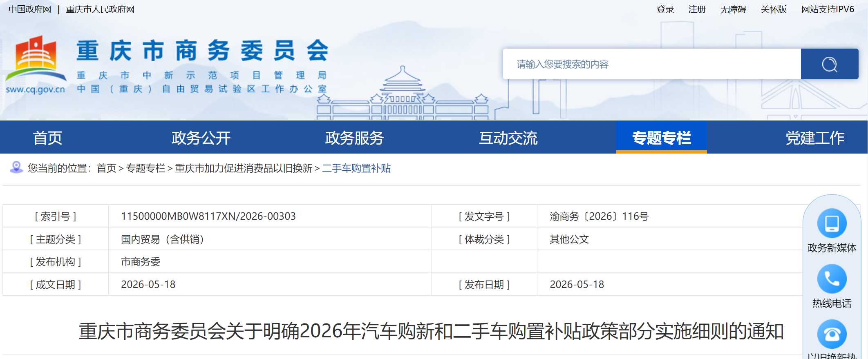The width and height of the screenshot is (868, 359).
Task: Click document number 渝商务〔2026〕116号
Action: pos(599,216)
